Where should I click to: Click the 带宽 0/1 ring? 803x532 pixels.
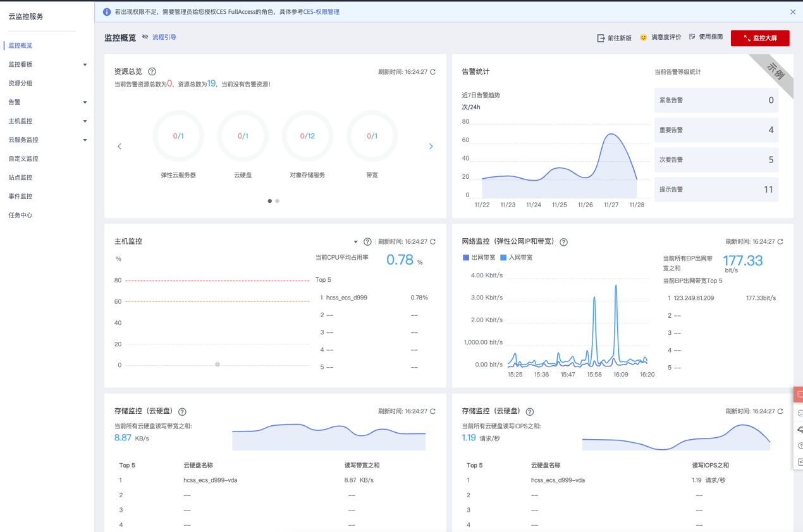click(x=372, y=136)
